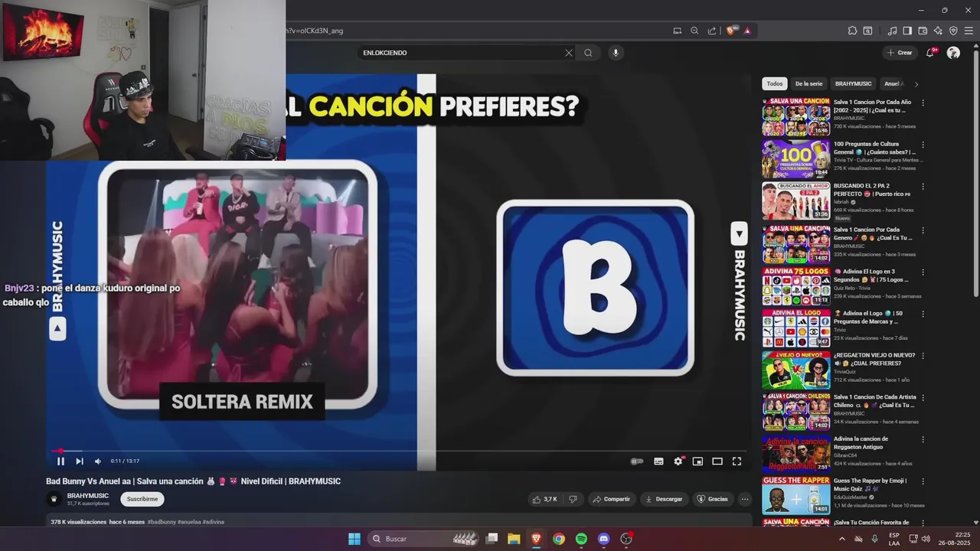
Task: Open the player settings gear
Action: [x=678, y=461]
